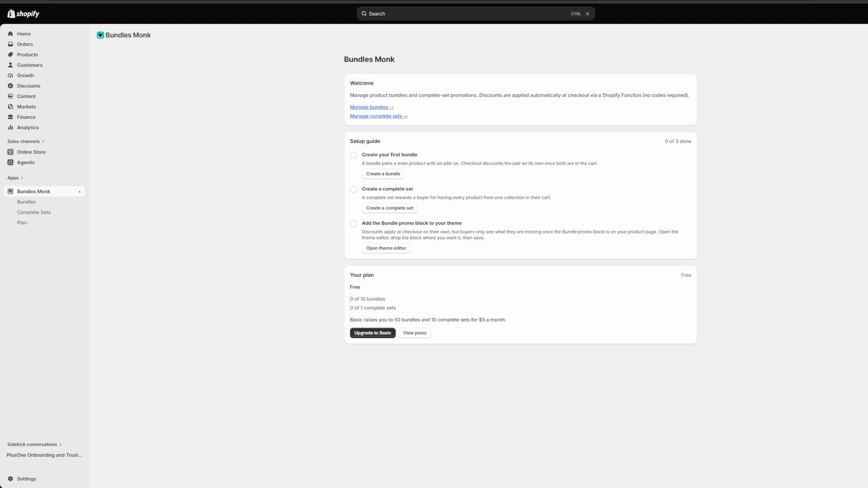Viewport: 868px width, 488px height.
Task: Click the Customers person icon
Action: 10,65
